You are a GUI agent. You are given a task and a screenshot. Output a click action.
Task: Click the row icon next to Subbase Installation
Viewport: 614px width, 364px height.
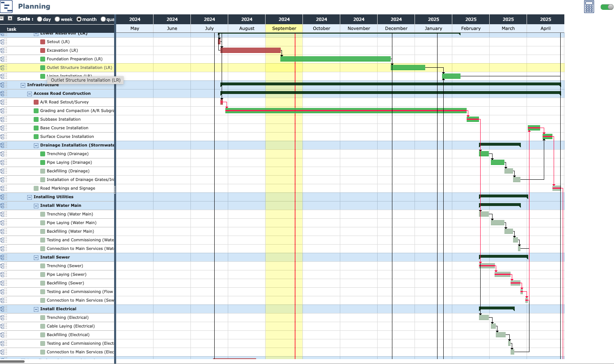(4, 119)
